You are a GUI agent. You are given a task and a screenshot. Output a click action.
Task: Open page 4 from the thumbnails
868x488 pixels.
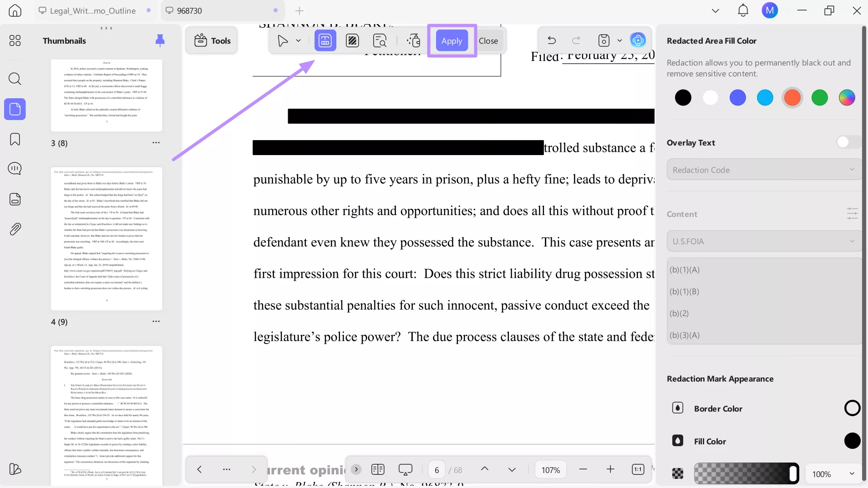(107, 239)
